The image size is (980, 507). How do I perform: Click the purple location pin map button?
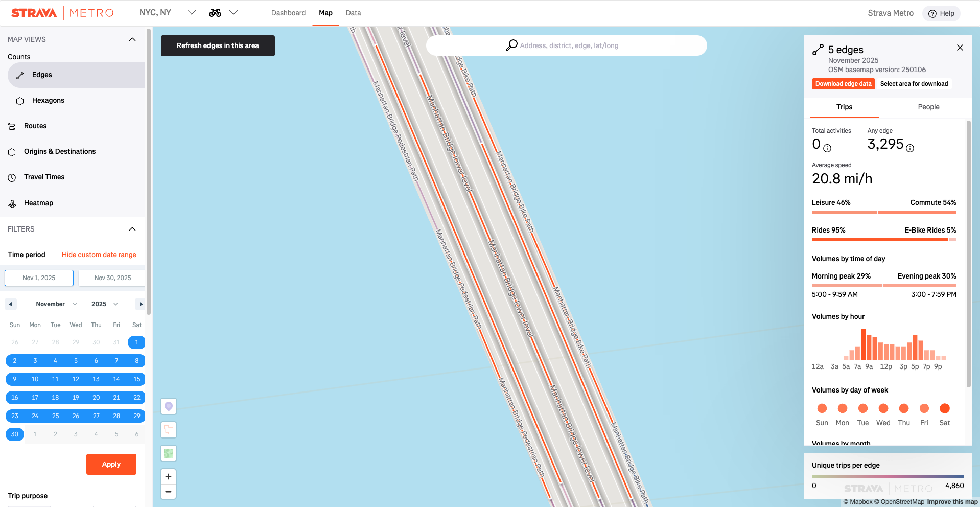point(169,406)
